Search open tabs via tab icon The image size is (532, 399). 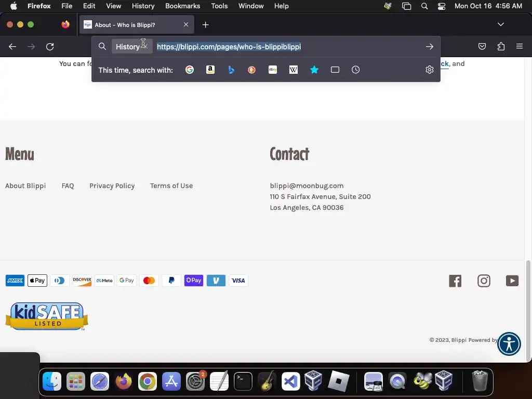pyautogui.click(x=335, y=70)
